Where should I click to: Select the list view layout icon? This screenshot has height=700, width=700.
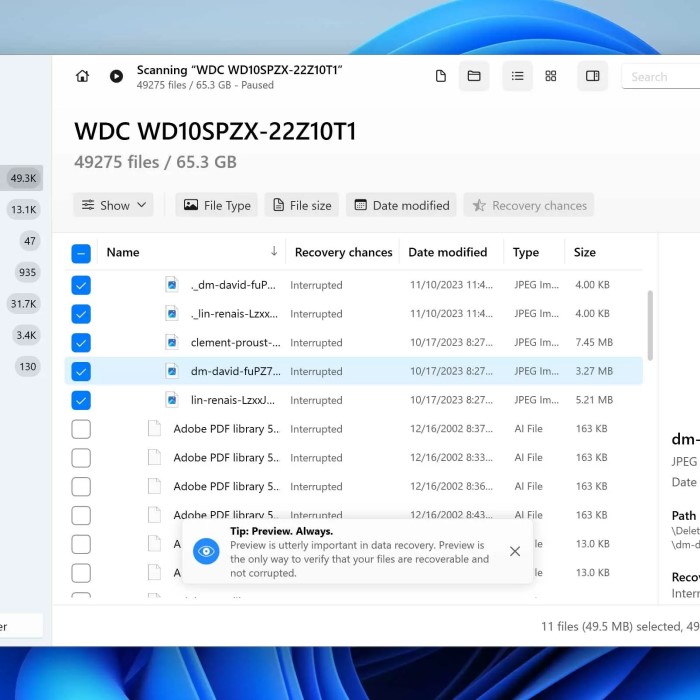tap(517, 76)
